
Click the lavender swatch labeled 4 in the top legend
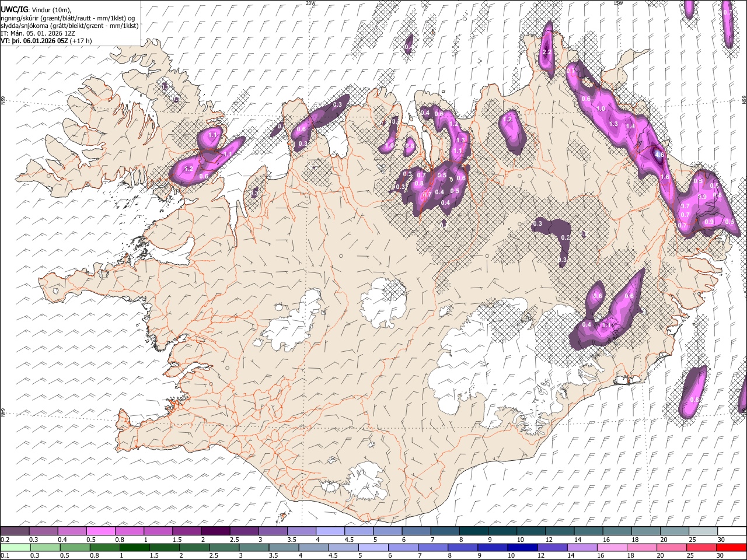(x=330, y=531)
